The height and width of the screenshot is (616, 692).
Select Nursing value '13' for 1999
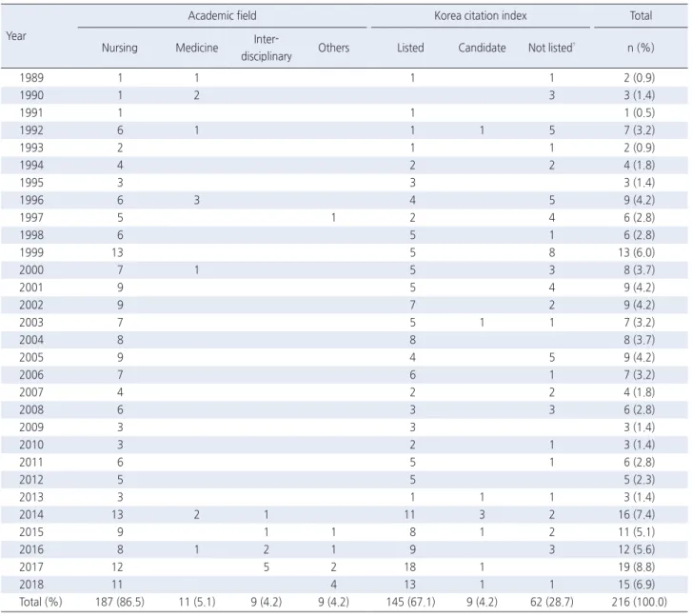(x=117, y=252)
